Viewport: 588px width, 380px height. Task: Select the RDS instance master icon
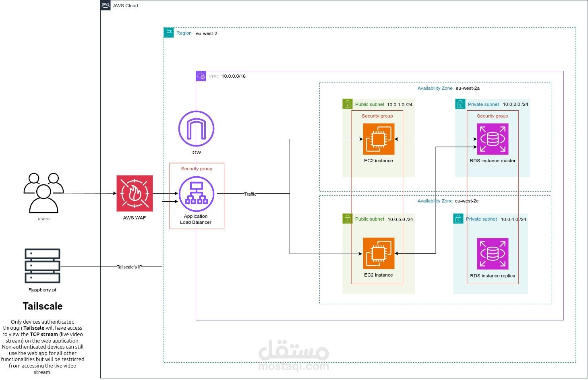(493, 139)
